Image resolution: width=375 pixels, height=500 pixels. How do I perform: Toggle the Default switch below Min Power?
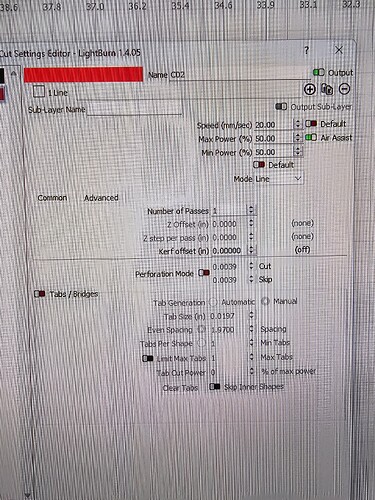tap(259, 165)
